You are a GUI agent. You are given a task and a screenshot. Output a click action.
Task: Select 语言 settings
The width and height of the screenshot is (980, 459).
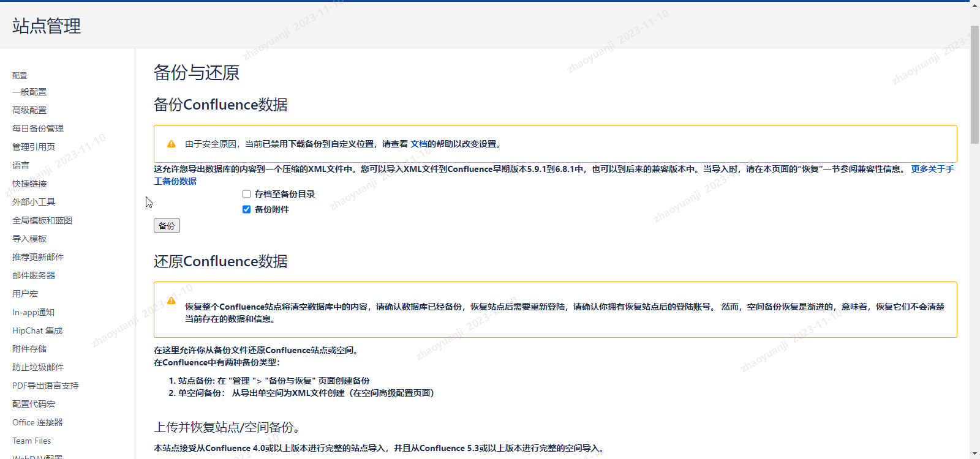(21, 165)
